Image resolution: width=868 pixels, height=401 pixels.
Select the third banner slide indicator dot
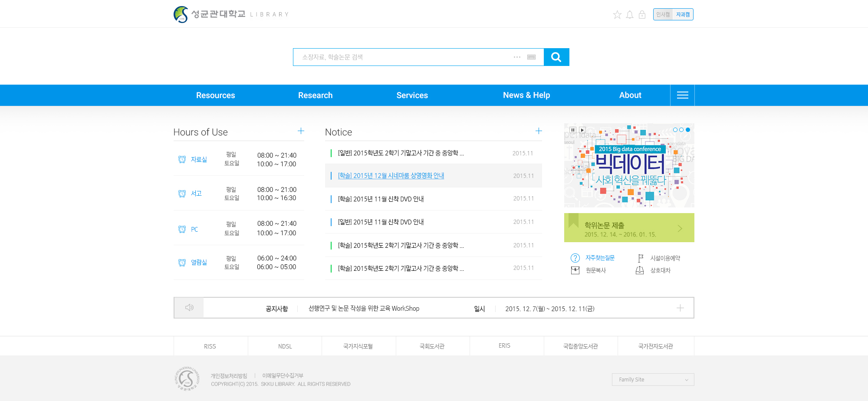(x=688, y=130)
